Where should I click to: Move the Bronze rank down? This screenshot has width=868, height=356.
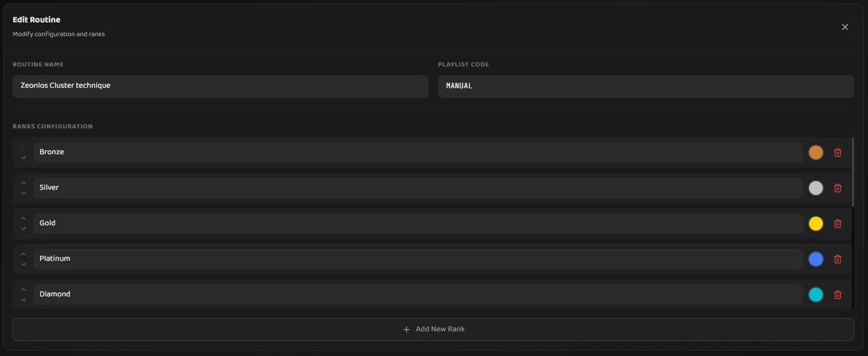point(23,158)
